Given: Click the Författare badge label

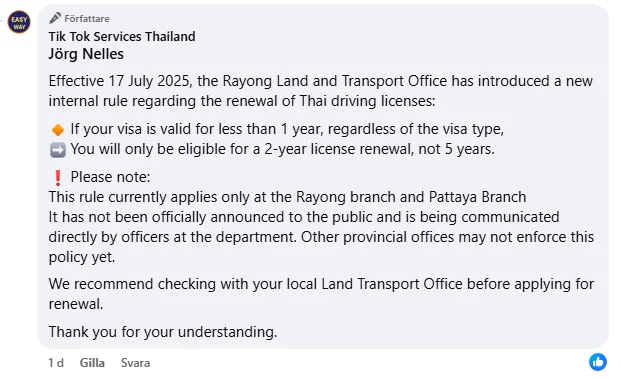Looking at the screenshot, I should point(87,19).
